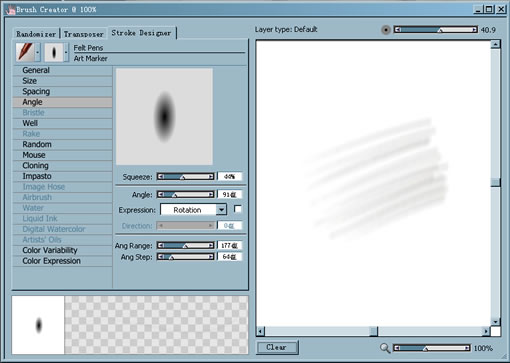Switch to the Randomizer tab

[x=36, y=34]
